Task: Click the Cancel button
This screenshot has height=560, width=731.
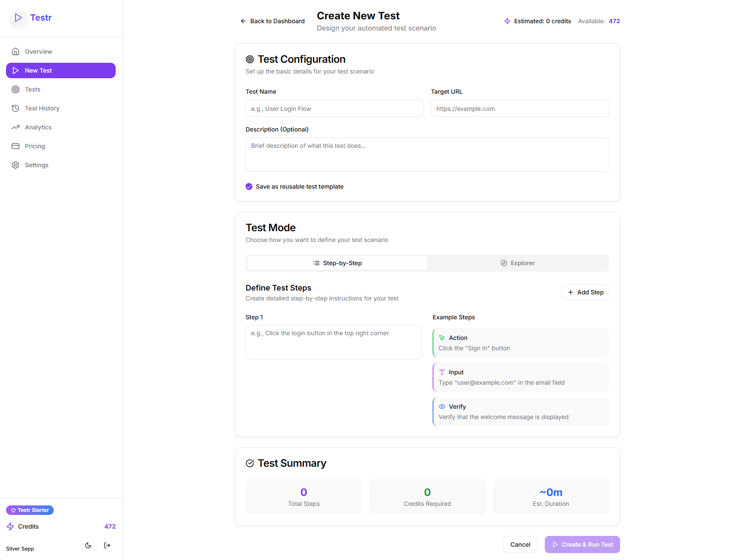Action: tap(520, 545)
